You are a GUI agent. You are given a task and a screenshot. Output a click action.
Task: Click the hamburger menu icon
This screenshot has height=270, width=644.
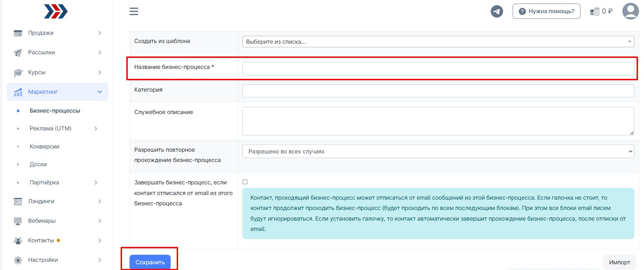(134, 11)
